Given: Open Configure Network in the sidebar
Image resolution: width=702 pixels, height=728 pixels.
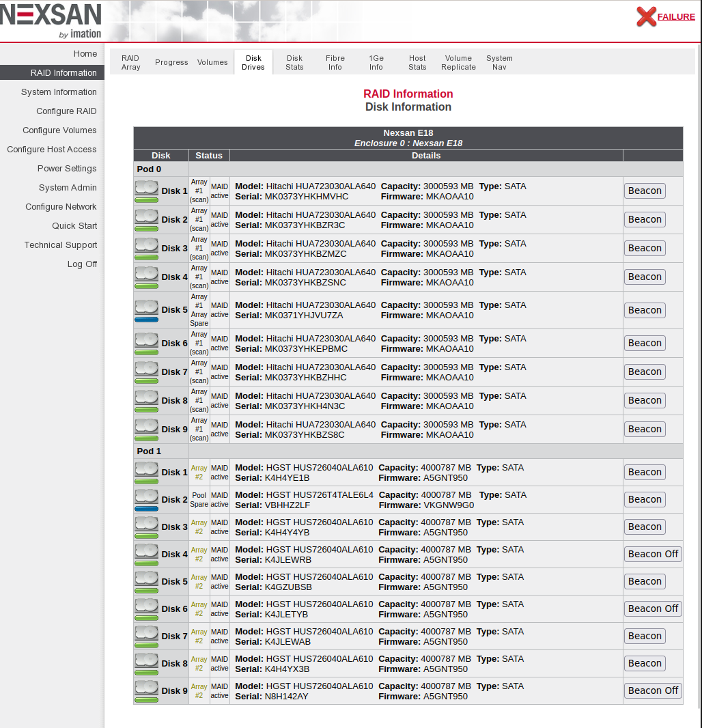Looking at the screenshot, I should (x=61, y=207).
